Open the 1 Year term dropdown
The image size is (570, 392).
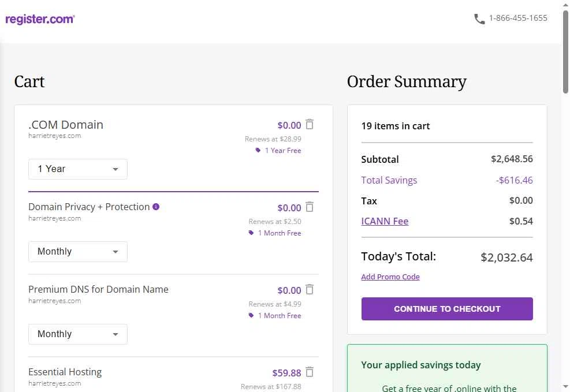click(x=78, y=169)
